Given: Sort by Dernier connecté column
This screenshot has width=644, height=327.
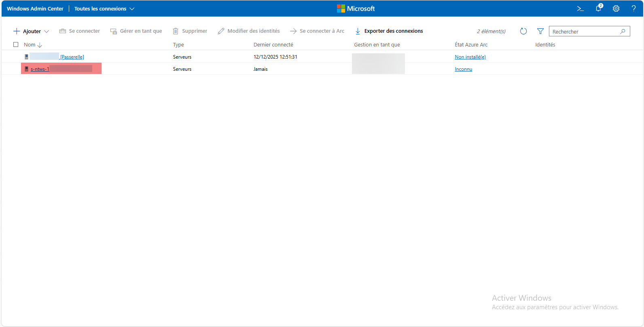Looking at the screenshot, I should coord(273,45).
